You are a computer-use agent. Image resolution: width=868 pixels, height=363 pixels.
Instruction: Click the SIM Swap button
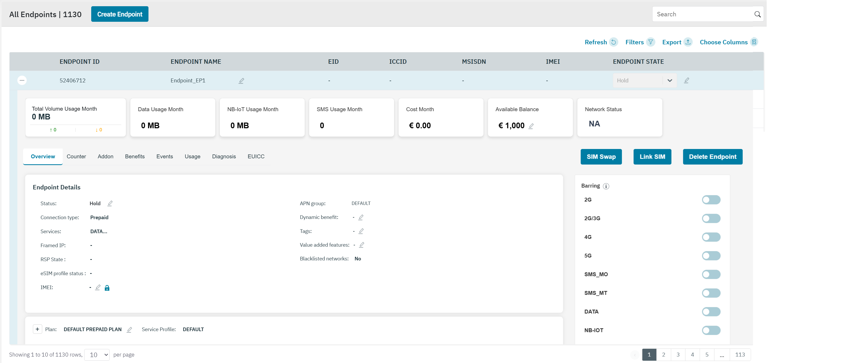pyautogui.click(x=601, y=157)
